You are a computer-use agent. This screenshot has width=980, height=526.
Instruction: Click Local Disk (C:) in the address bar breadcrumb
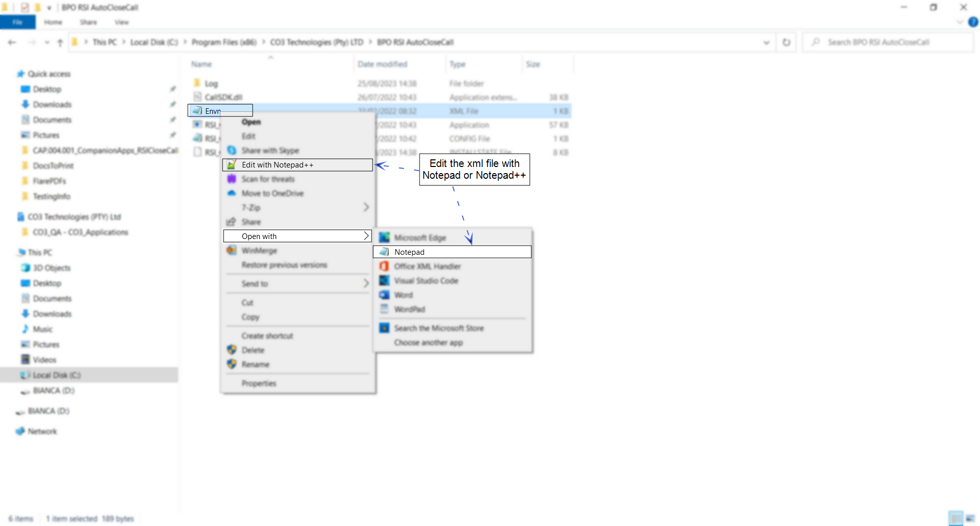[154, 42]
